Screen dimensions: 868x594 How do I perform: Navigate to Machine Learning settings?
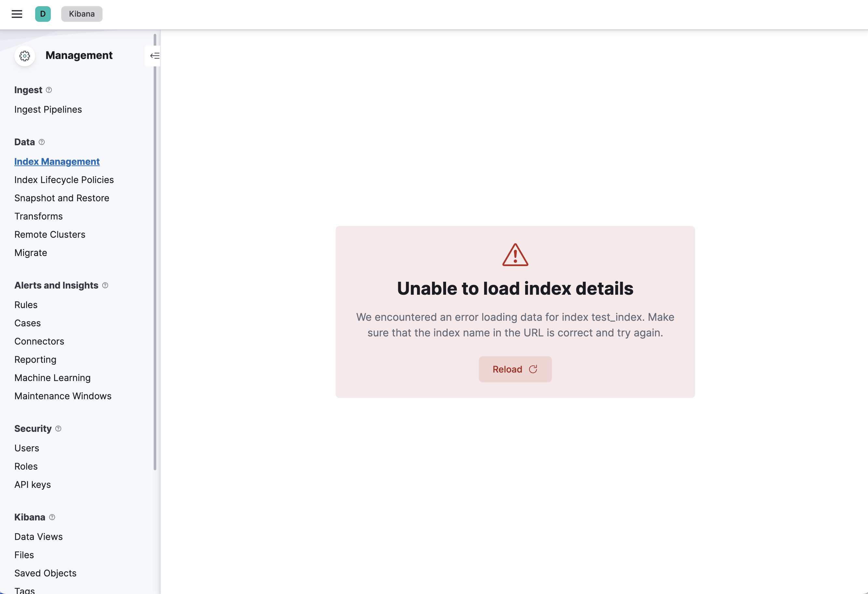click(52, 377)
